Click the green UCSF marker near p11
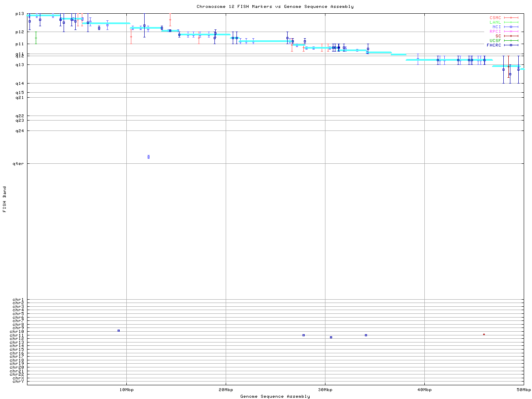The image size is (532, 399). (x=36, y=38)
